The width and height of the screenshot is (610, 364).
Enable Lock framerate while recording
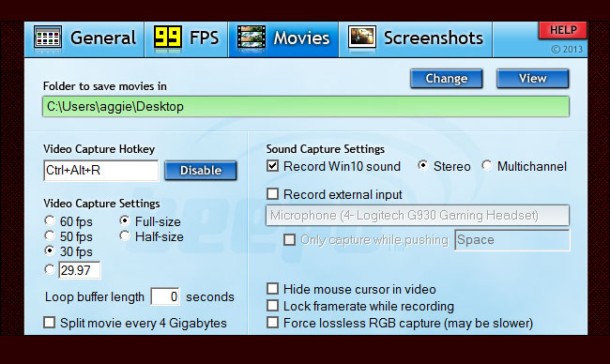[273, 306]
